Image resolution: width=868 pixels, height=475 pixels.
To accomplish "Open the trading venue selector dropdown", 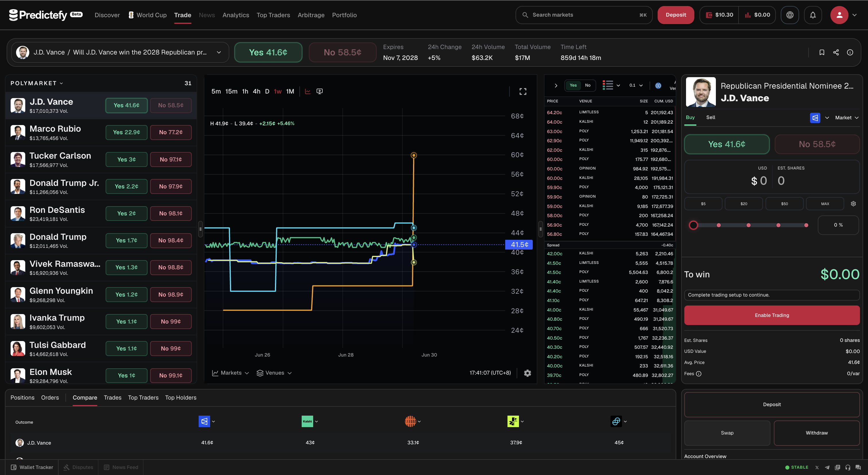I will [819, 118].
